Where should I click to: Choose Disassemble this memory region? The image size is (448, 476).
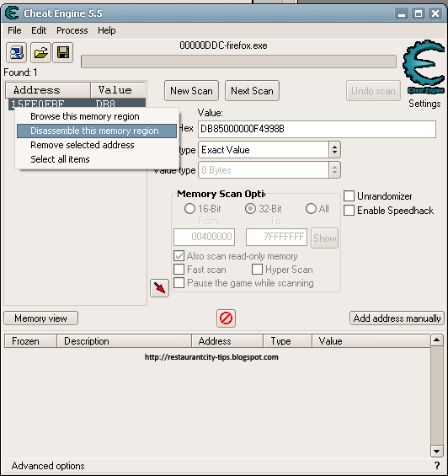point(97,131)
